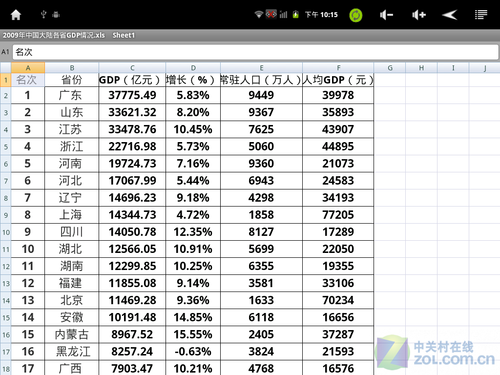500x375 pixels.
Task: Select the GDP（亿元）header cell
Action: coord(132,80)
